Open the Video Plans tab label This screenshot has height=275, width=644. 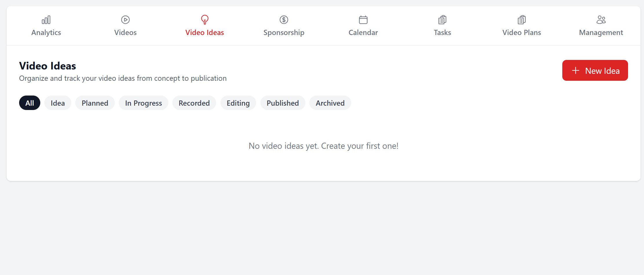click(522, 32)
